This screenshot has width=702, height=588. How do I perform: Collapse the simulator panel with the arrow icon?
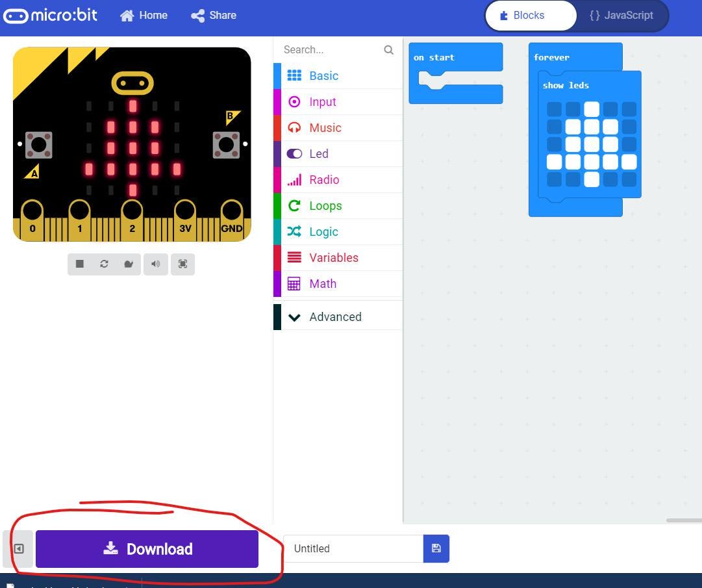pyautogui.click(x=19, y=549)
